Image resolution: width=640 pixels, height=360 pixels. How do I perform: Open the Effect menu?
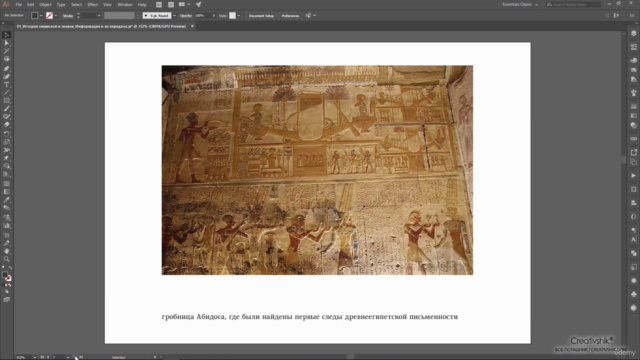[x=93, y=4]
